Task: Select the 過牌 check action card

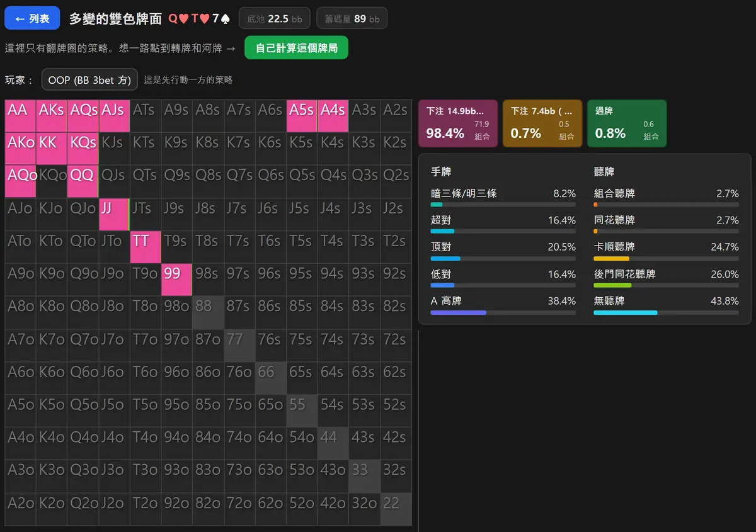Action: tap(627, 123)
